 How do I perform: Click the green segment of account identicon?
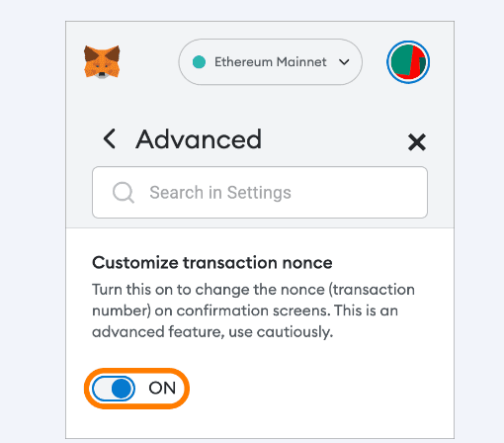point(401,60)
